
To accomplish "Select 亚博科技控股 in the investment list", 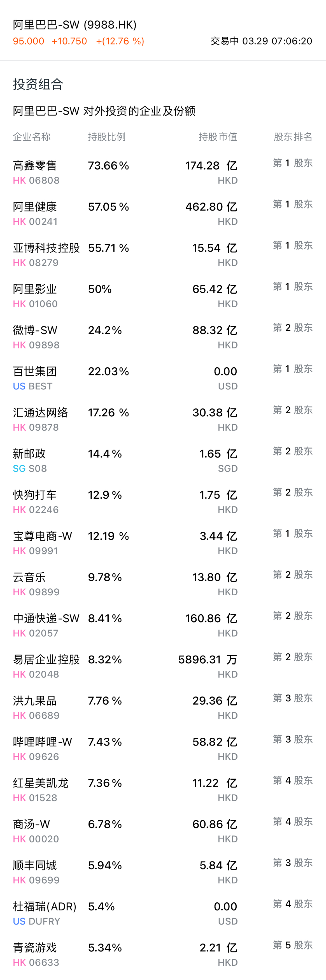I will click(x=163, y=254).
